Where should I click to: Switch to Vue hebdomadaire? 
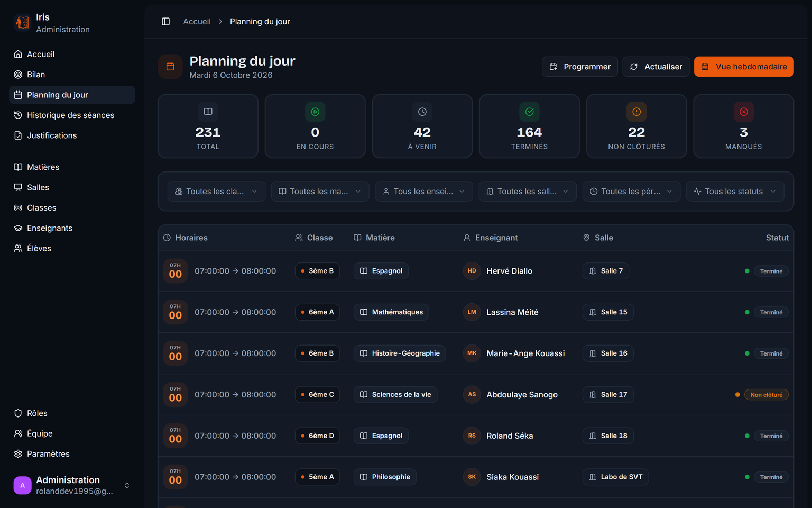(744, 67)
